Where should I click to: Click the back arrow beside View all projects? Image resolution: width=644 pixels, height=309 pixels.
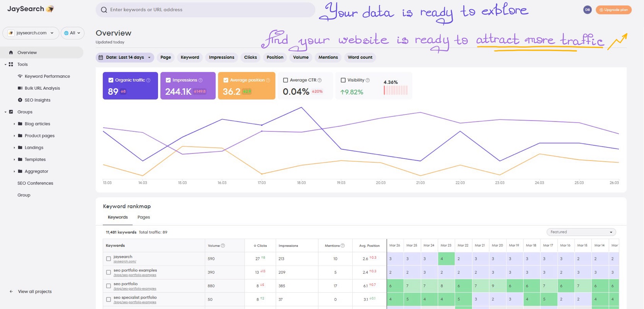(x=11, y=292)
